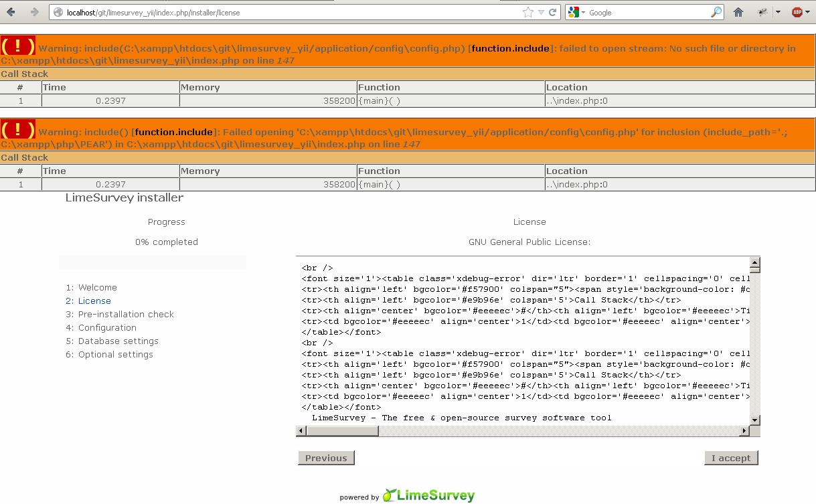This screenshot has width=816, height=504.
Task: Click the horizontal scrollbar thumb in license box
Action: [x=343, y=431]
